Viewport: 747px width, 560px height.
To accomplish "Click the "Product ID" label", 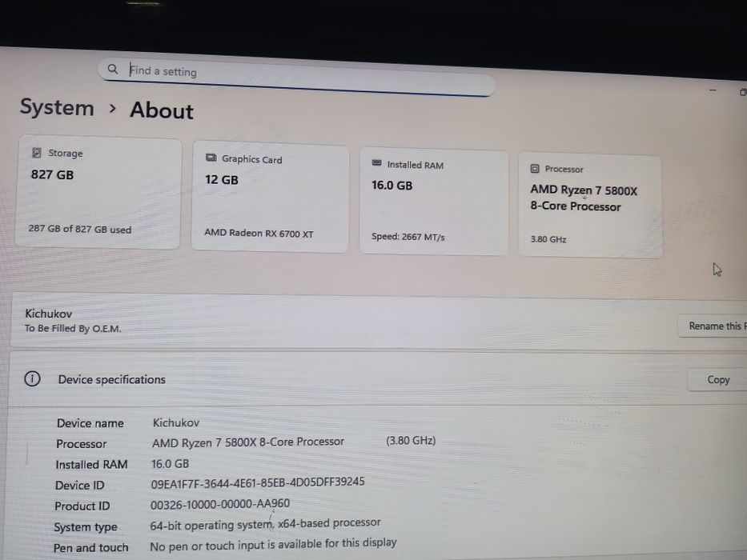I will (x=82, y=506).
